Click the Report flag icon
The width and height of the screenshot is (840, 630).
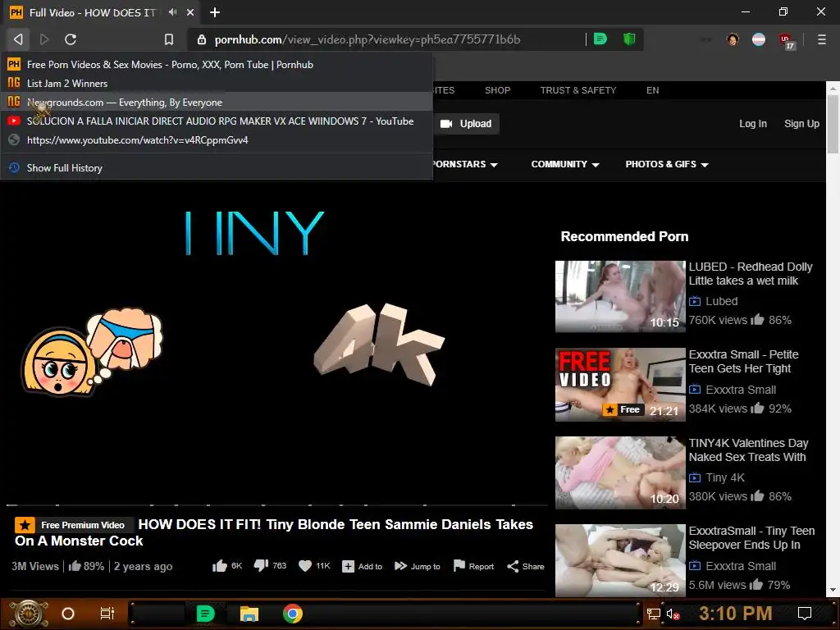pos(459,566)
